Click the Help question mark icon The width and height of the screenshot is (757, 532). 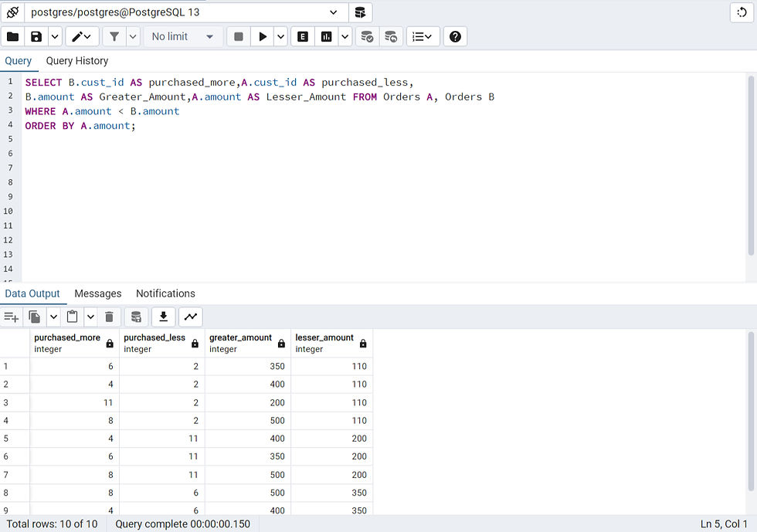tap(455, 36)
